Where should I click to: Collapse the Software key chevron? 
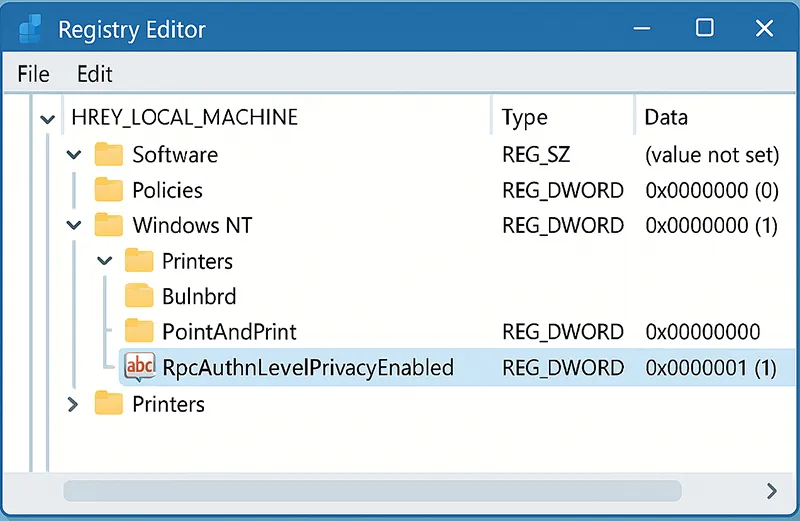click(x=74, y=155)
